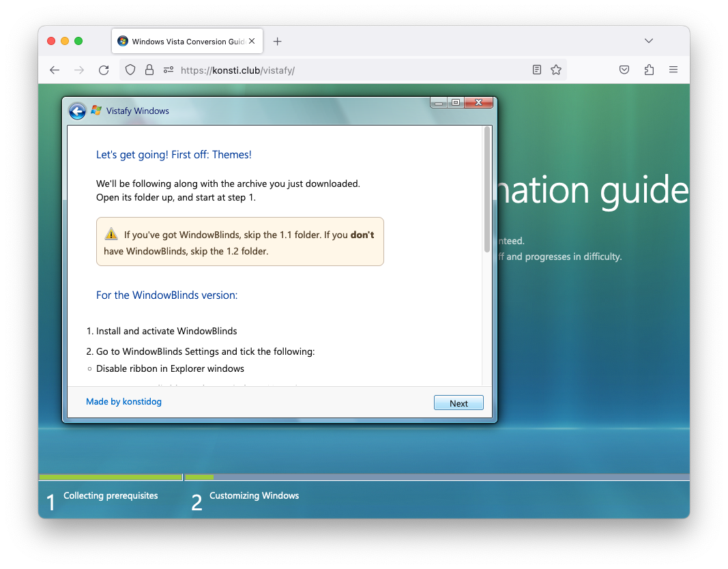
Task: Click the For the WindowBlinds version heading
Action: 166,295
